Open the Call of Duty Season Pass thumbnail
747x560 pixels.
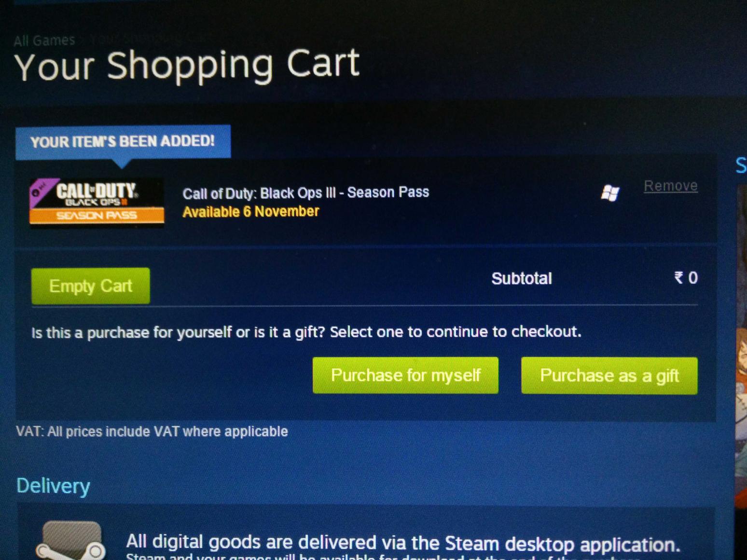point(97,202)
